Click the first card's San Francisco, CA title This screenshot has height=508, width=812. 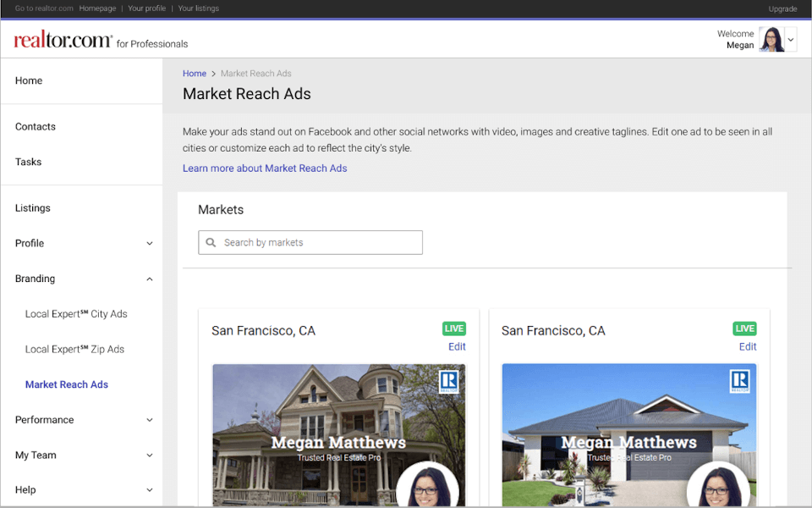[263, 331]
